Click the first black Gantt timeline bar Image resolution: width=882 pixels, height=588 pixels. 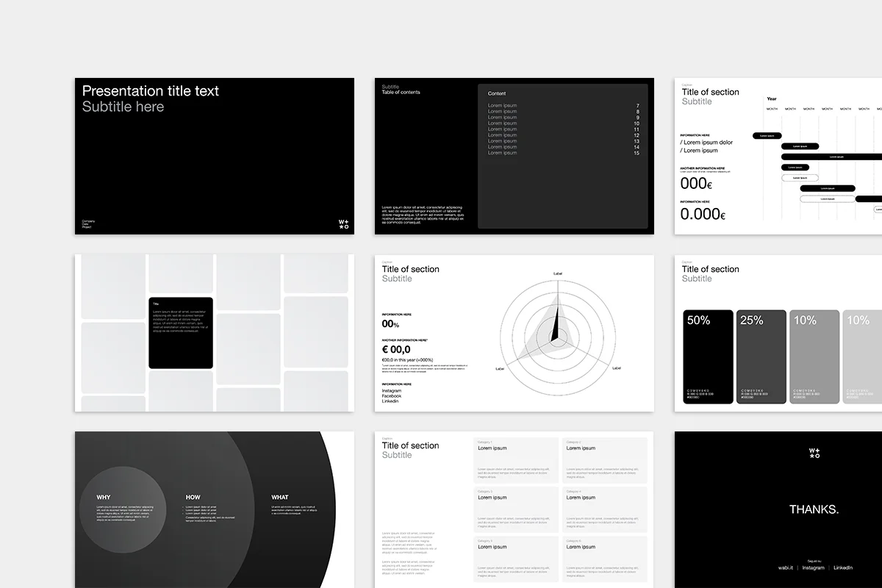coord(767,135)
